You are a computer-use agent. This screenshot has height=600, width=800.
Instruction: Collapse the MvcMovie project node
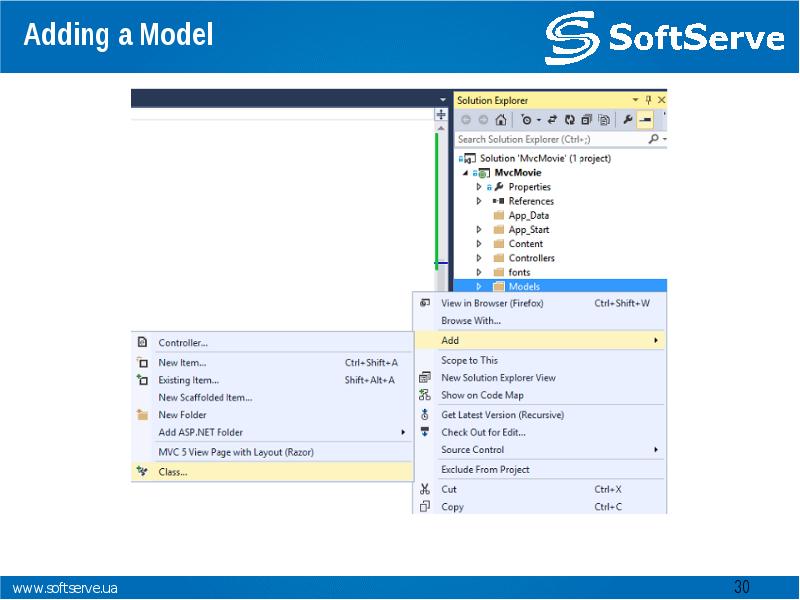click(465, 172)
